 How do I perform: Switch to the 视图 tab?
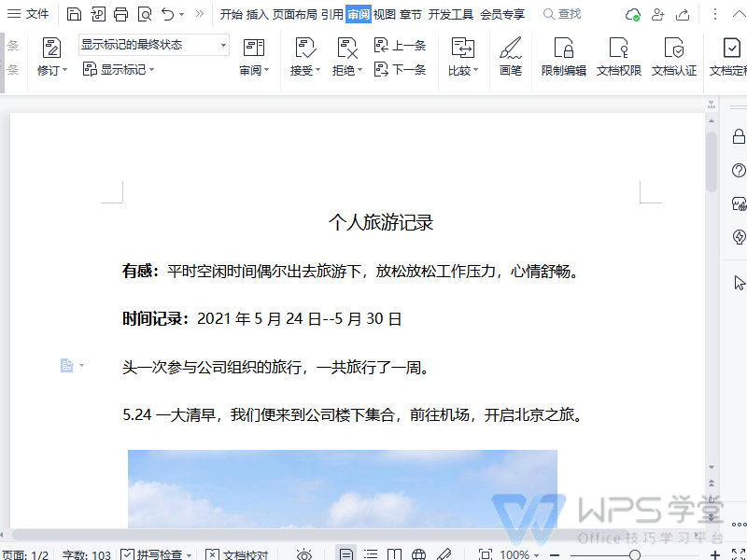point(385,15)
